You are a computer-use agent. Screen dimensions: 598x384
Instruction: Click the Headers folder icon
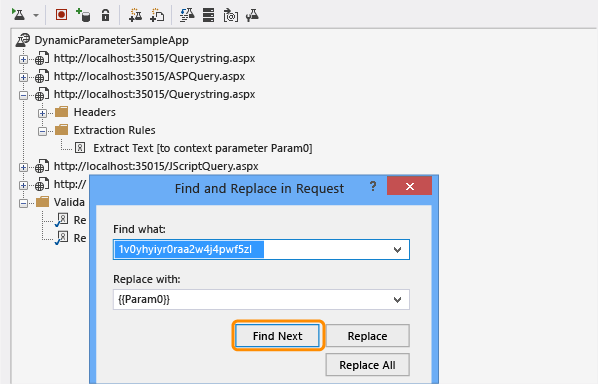61,112
